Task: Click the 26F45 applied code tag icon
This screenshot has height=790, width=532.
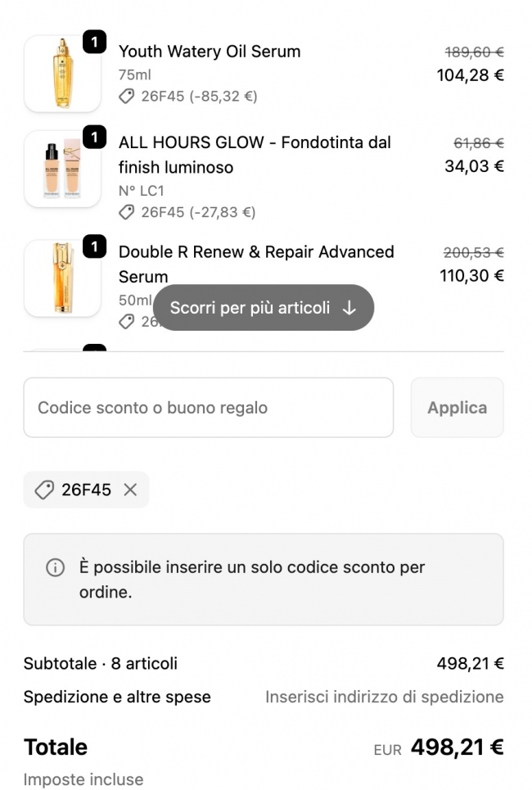Action: 44,490
